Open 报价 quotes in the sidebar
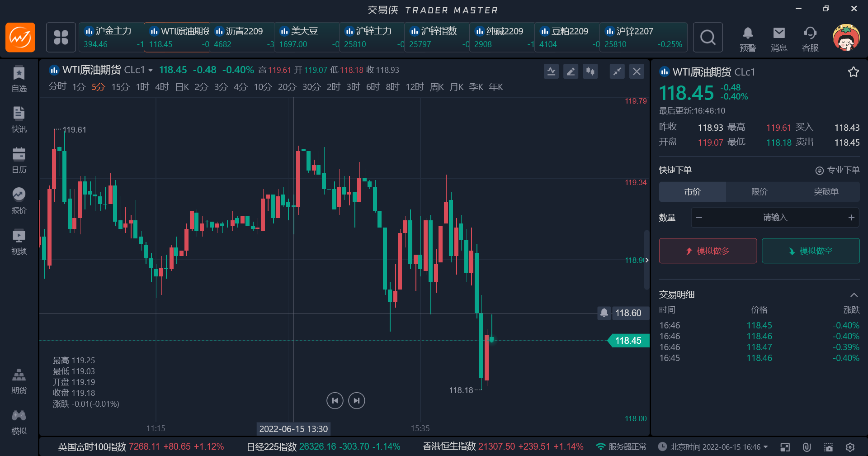 [19, 201]
